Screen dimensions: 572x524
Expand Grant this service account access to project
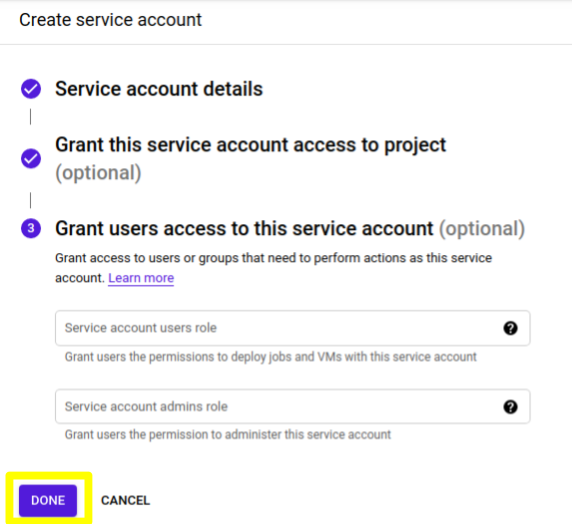251,145
